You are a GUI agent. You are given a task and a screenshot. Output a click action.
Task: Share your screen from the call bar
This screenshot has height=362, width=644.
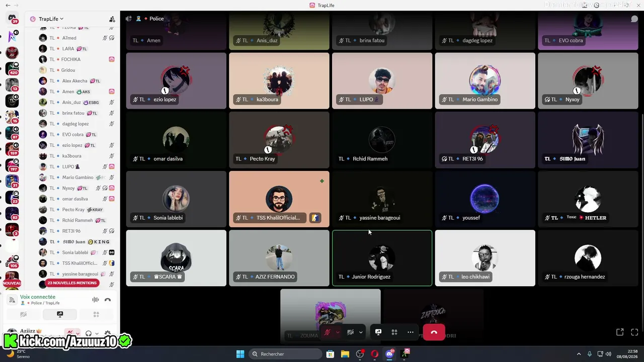click(x=378, y=332)
